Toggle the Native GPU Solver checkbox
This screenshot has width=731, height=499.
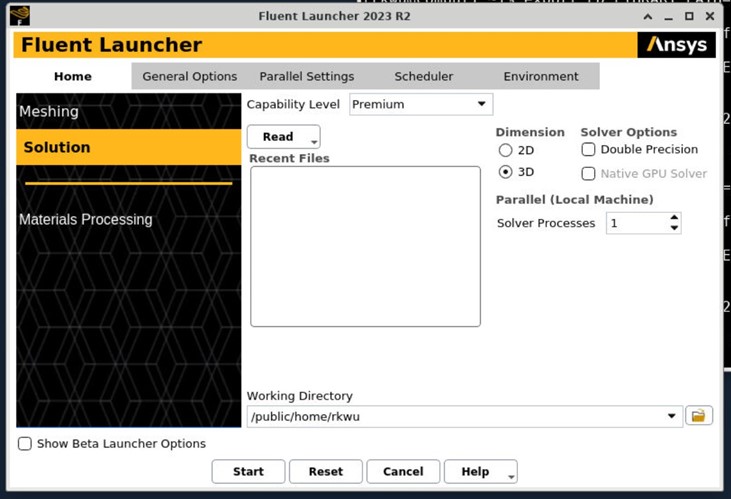click(588, 173)
